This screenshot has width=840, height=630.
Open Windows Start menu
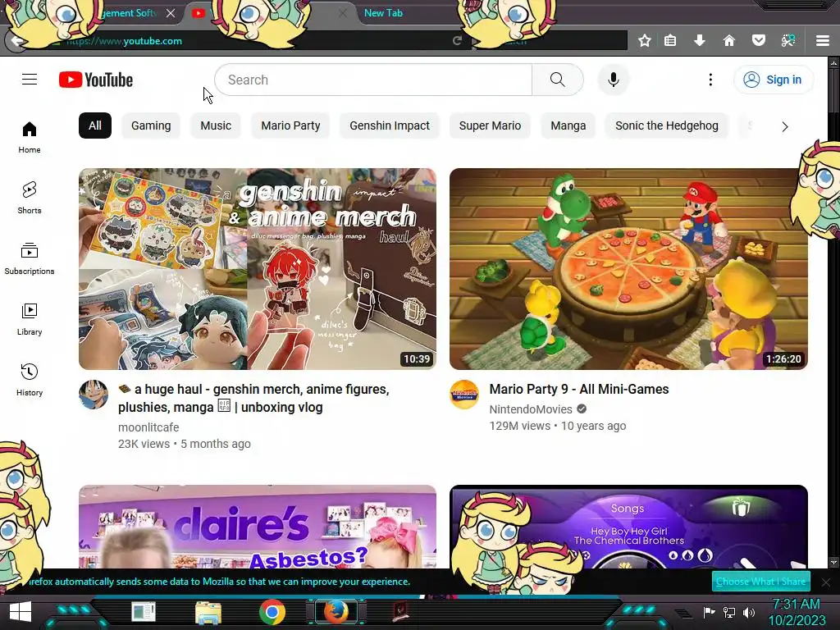pyautogui.click(x=21, y=612)
